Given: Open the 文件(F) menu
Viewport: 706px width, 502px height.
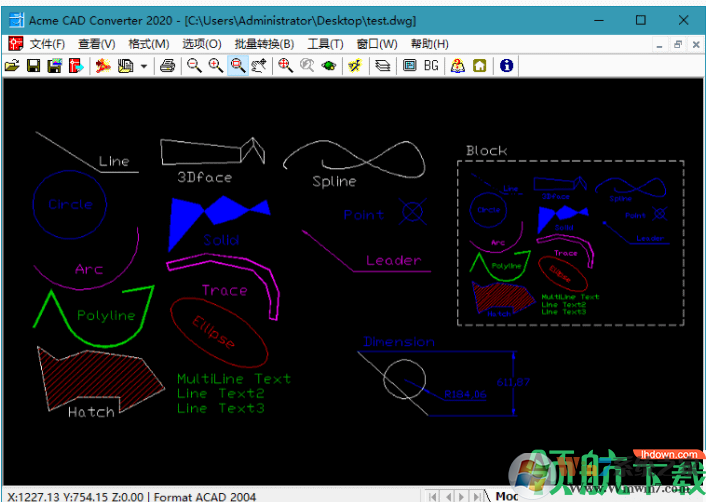Looking at the screenshot, I should tap(47, 44).
